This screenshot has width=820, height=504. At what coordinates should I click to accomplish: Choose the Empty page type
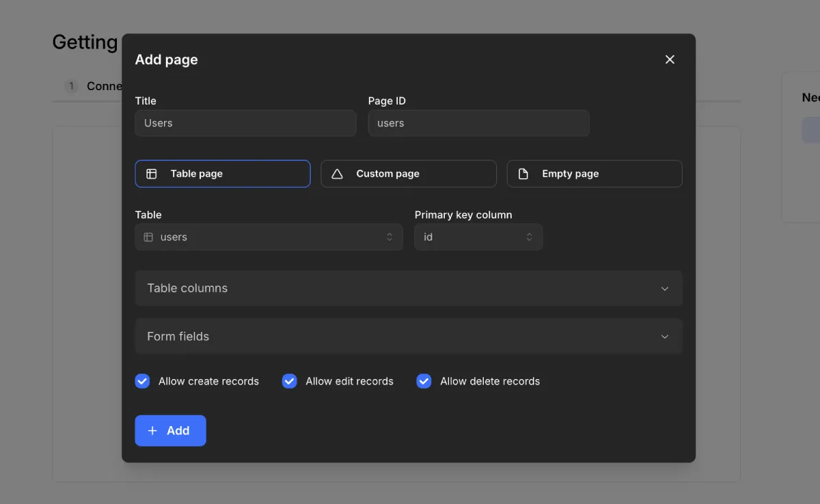click(x=594, y=174)
